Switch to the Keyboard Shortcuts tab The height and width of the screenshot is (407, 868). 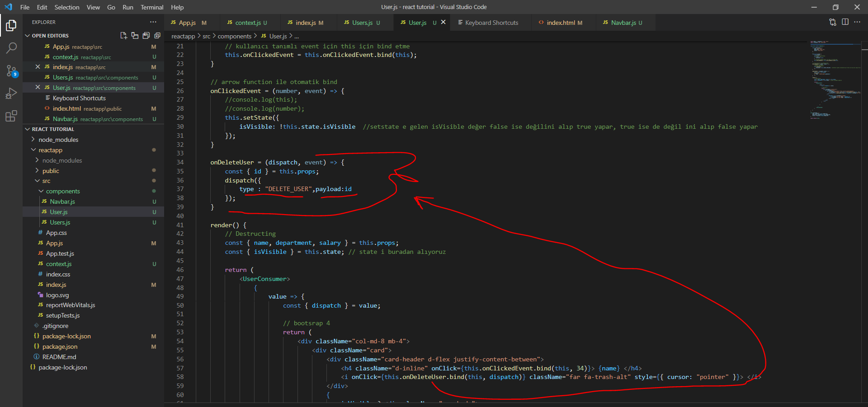(x=491, y=23)
